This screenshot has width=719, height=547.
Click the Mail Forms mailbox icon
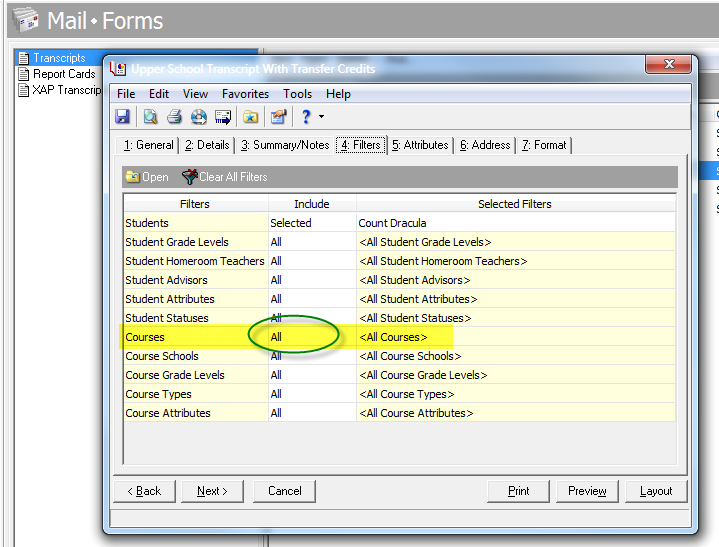tap(26, 20)
